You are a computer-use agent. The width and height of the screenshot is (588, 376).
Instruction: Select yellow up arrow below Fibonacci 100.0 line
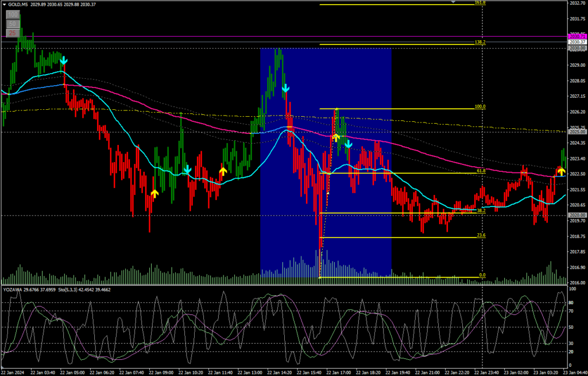pos(336,137)
